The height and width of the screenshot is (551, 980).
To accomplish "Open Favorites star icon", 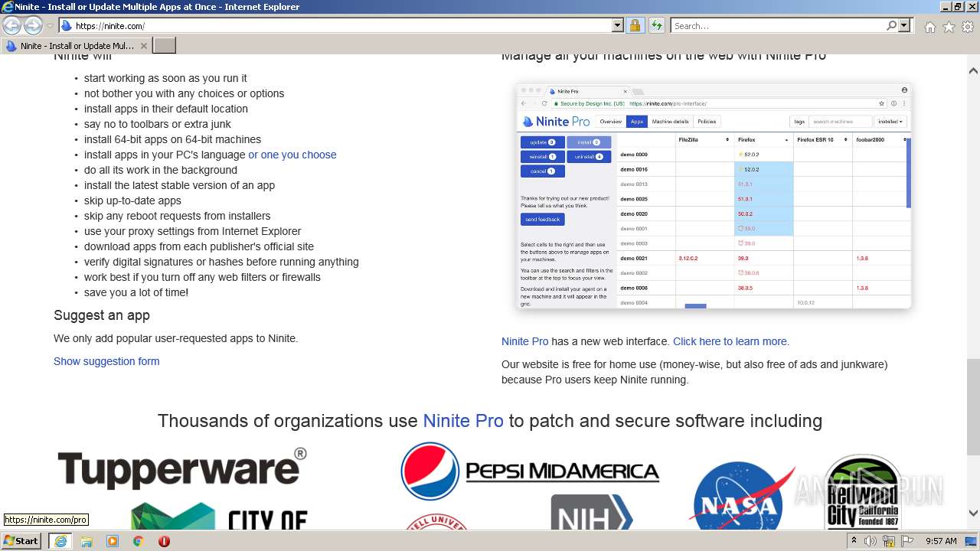I will 949,27.
